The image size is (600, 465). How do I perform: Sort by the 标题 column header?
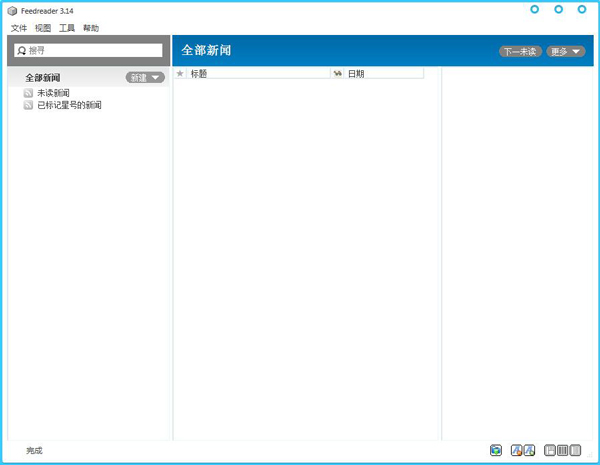(x=258, y=73)
